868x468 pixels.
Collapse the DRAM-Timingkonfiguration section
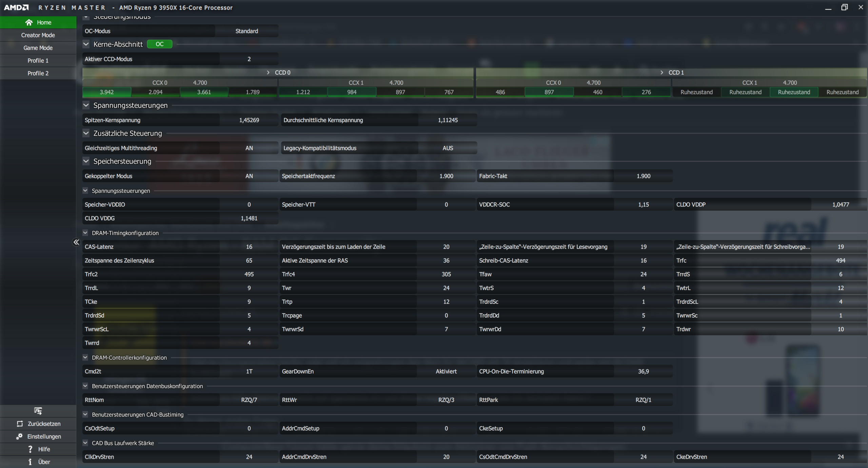[85, 233]
